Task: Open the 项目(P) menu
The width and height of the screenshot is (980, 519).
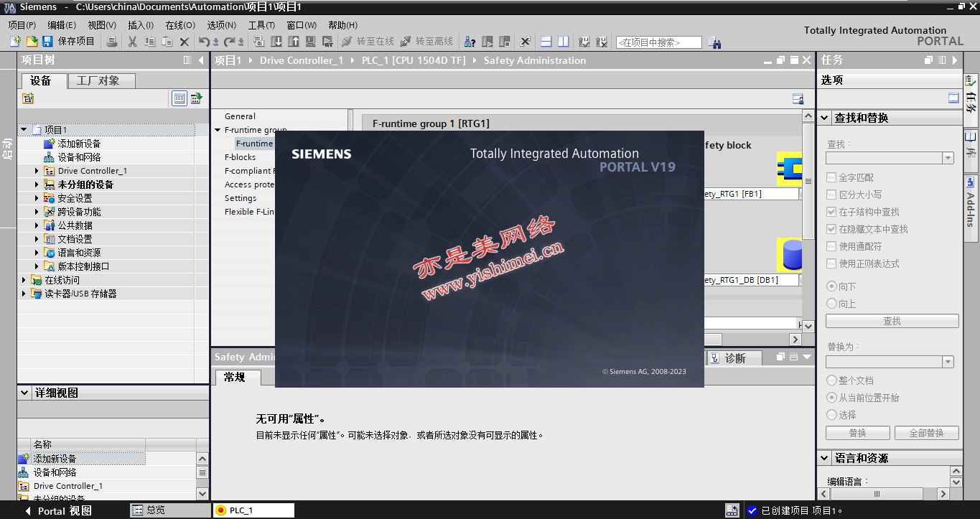Action: click(x=22, y=25)
